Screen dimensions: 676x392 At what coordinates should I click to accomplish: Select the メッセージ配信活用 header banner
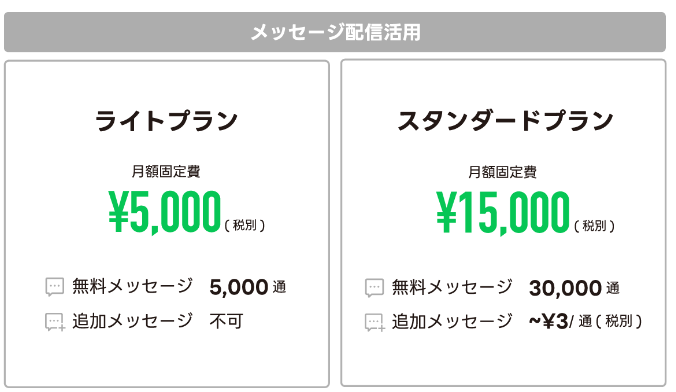(335, 32)
